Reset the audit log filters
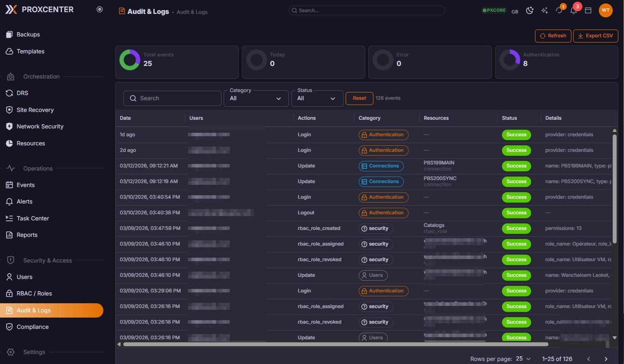This screenshot has height=364, width=624. point(359,98)
